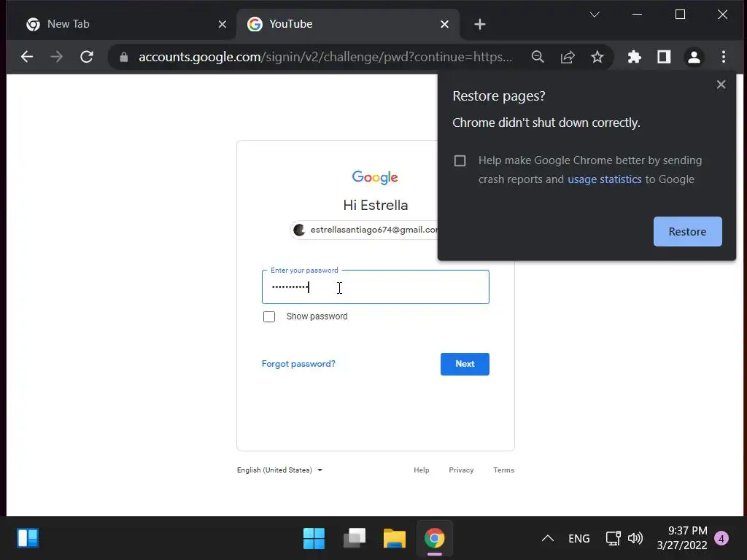Close the New Tab tab
Screen dimensions: 747x560
(x=222, y=24)
